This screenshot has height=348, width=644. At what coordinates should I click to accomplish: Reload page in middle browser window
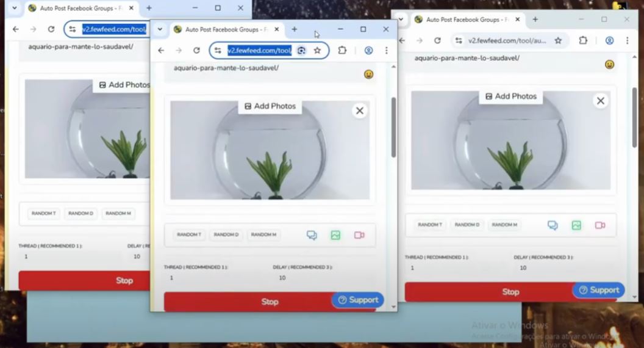(x=197, y=51)
